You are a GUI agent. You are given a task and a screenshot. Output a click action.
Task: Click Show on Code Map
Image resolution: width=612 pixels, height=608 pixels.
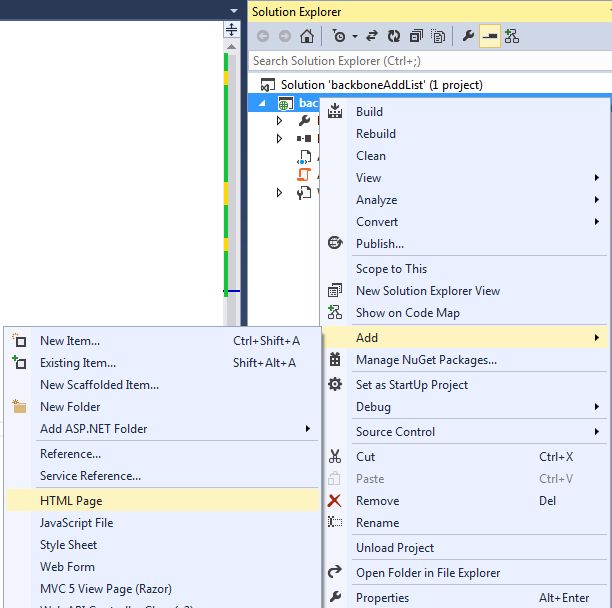(x=464, y=313)
